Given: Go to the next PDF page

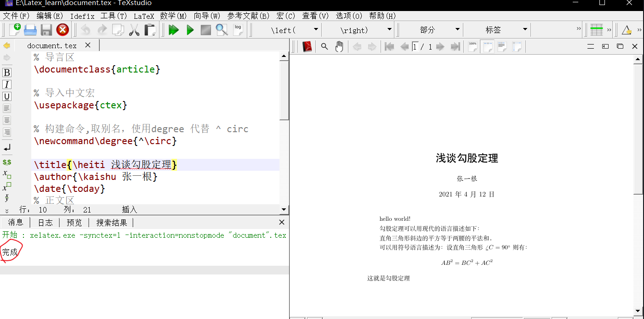Looking at the screenshot, I should click(440, 46).
